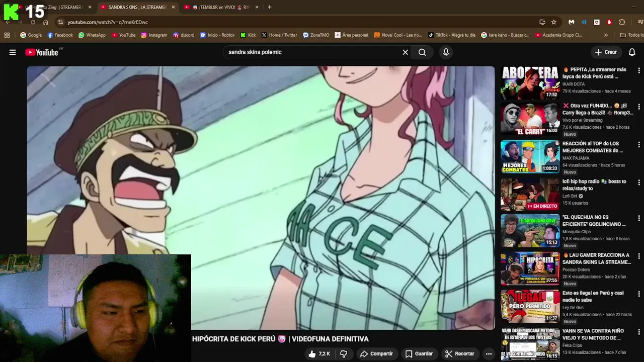Viewport: 644px width, 362px height.
Task: Open the extensions puzzle piece menu
Action: pyautogui.click(x=622, y=22)
